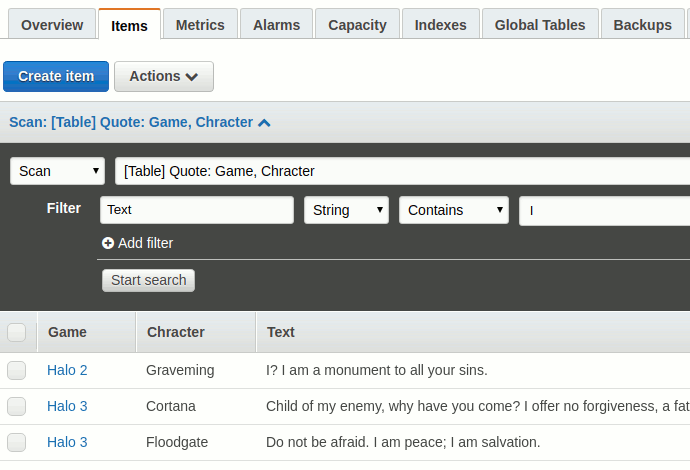Open the Scan/Query type dropdown

[x=57, y=171]
